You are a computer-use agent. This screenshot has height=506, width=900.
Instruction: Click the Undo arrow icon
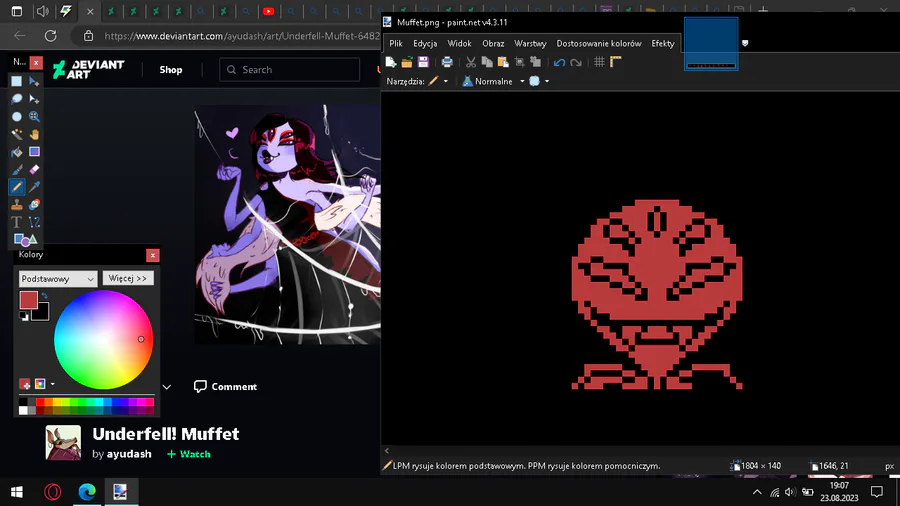[x=560, y=62]
